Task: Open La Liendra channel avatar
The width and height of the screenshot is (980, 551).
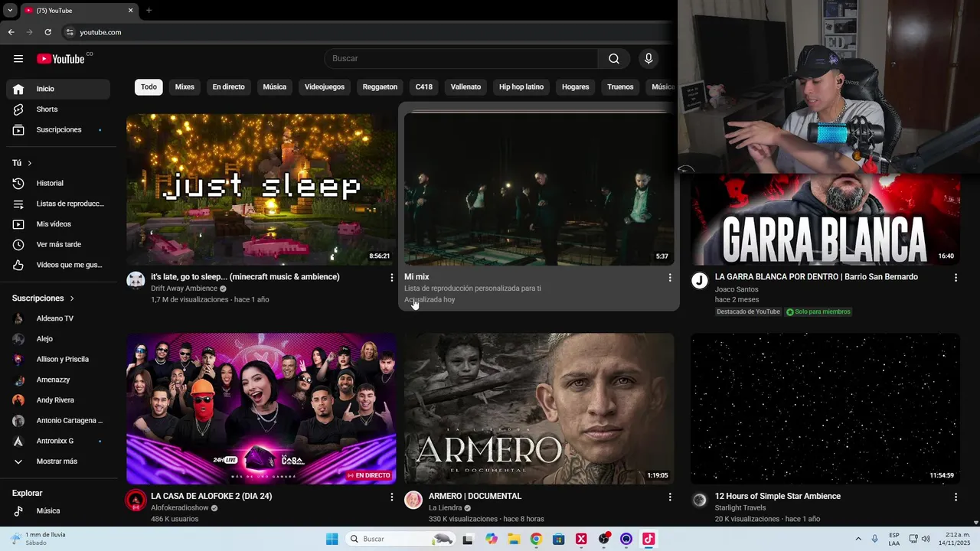Action: coord(413,500)
